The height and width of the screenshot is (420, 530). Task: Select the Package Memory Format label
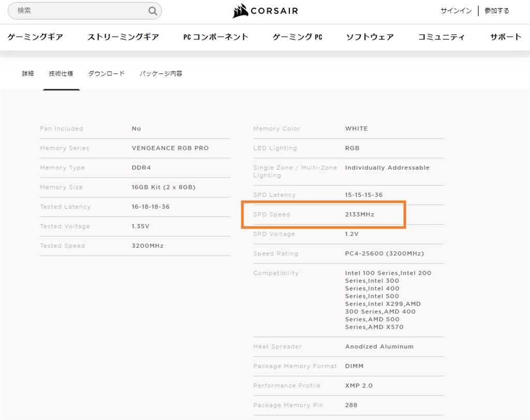point(295,366)
